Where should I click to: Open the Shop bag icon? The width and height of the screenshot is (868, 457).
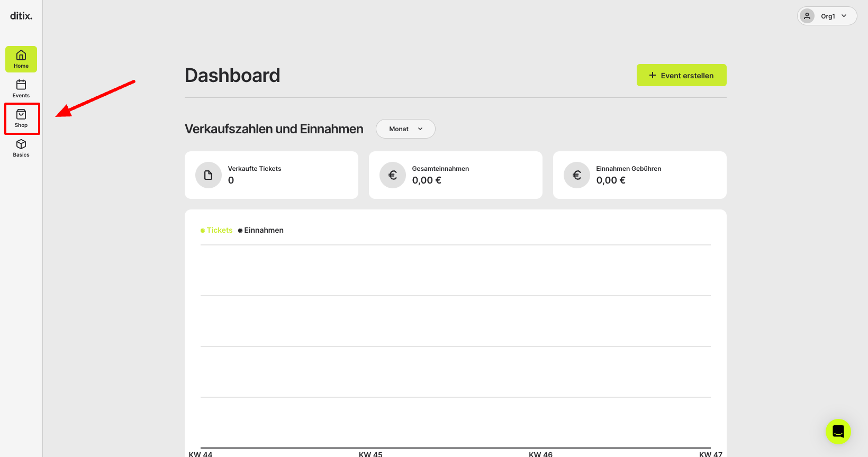21,114
